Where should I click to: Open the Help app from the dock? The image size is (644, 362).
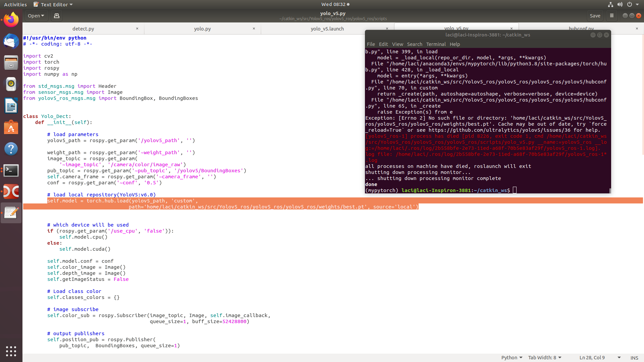(11, 149)
